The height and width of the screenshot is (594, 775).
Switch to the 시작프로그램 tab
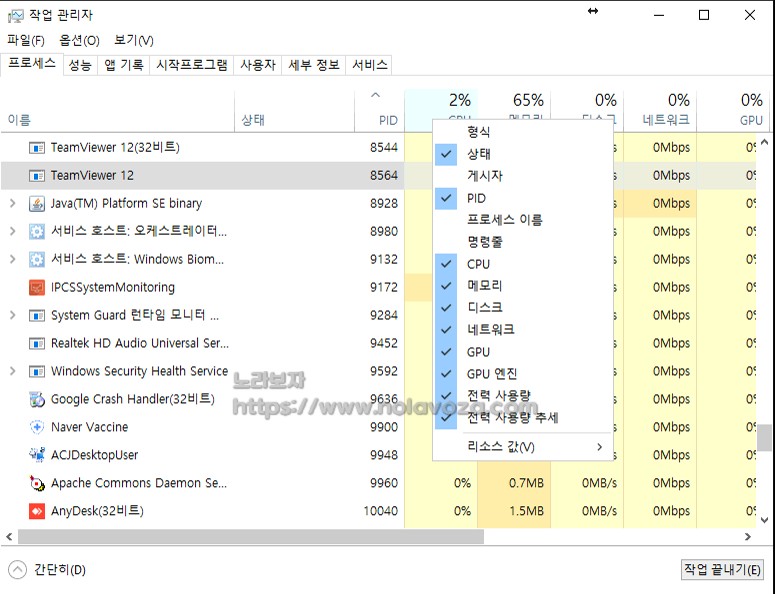[192, 65]
